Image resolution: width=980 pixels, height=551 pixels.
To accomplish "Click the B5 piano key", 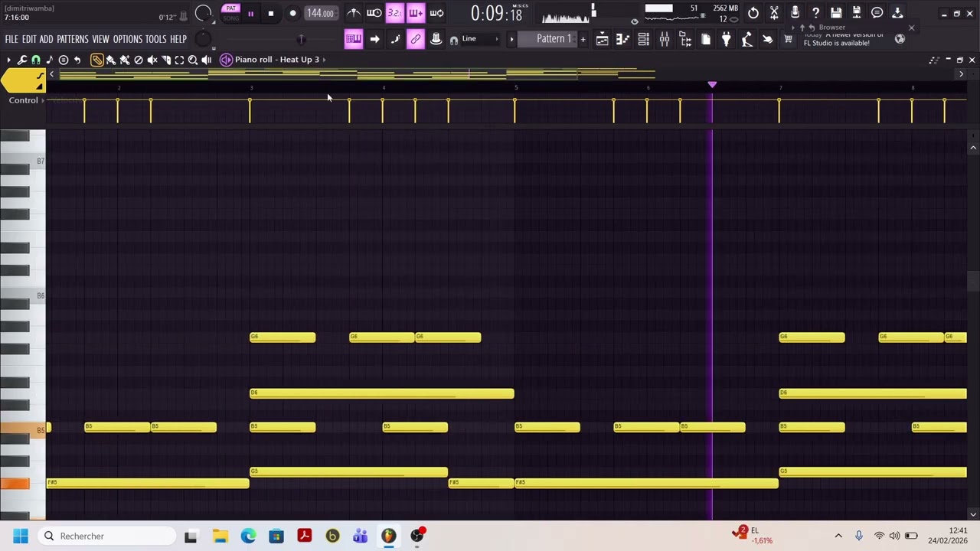I will 23,430.
